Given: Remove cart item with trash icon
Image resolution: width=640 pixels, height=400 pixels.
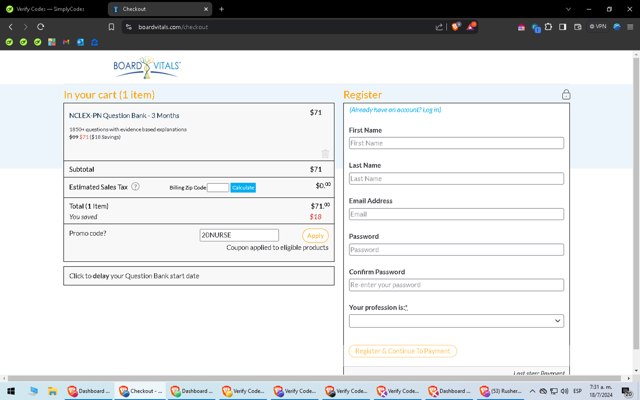Looking at the screenshot, I should (325, 153).
